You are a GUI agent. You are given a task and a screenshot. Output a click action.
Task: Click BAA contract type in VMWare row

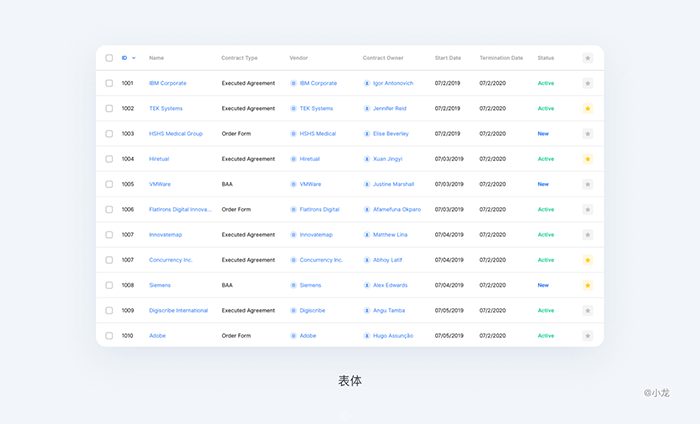coord(227,184)
